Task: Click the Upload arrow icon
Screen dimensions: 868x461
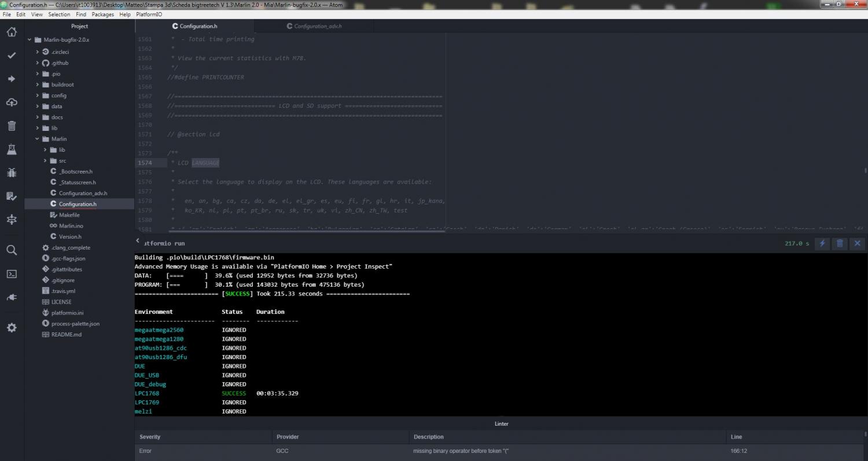Action: point(12,79)
